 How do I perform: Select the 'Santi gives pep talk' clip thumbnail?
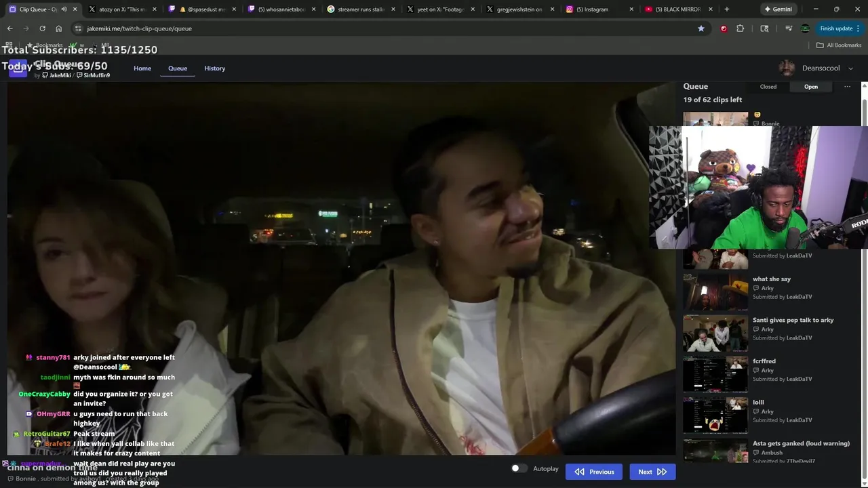pyautogui.click(x=715, y=332)
